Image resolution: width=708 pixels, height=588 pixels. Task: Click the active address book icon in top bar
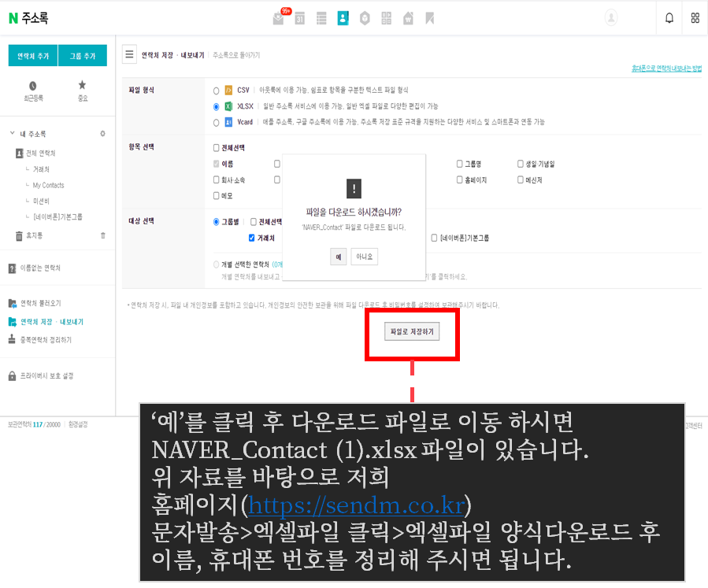point(343,18)
